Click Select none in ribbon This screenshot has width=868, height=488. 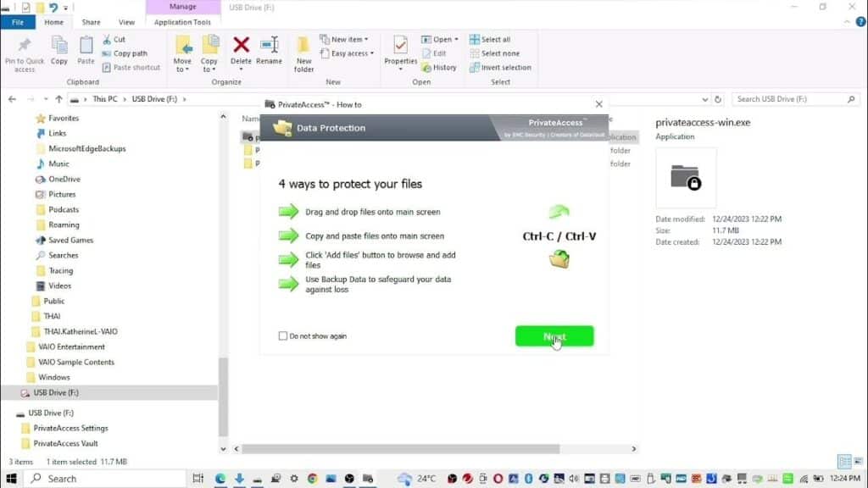pos(494,53)
